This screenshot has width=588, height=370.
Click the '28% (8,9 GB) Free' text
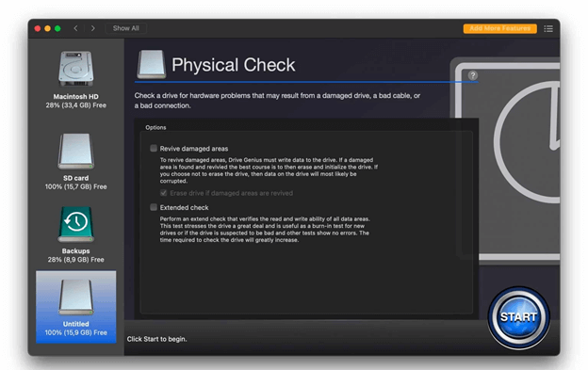point(75,260)
